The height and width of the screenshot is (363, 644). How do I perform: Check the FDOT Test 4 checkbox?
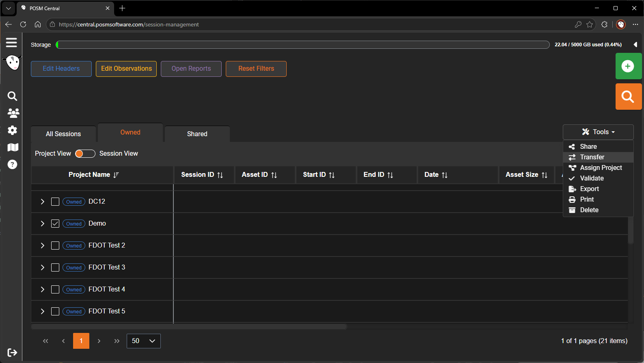click(x=55, y=289)
